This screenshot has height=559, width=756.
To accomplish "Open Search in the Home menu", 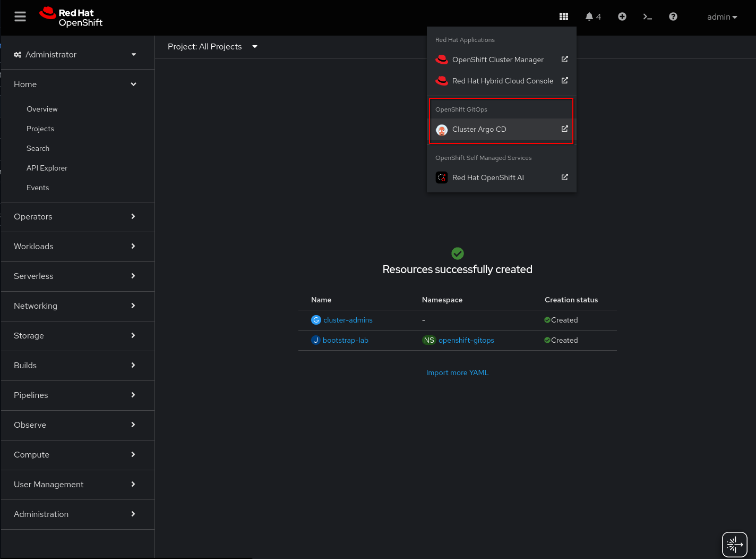I will click(x=38, y=148).
